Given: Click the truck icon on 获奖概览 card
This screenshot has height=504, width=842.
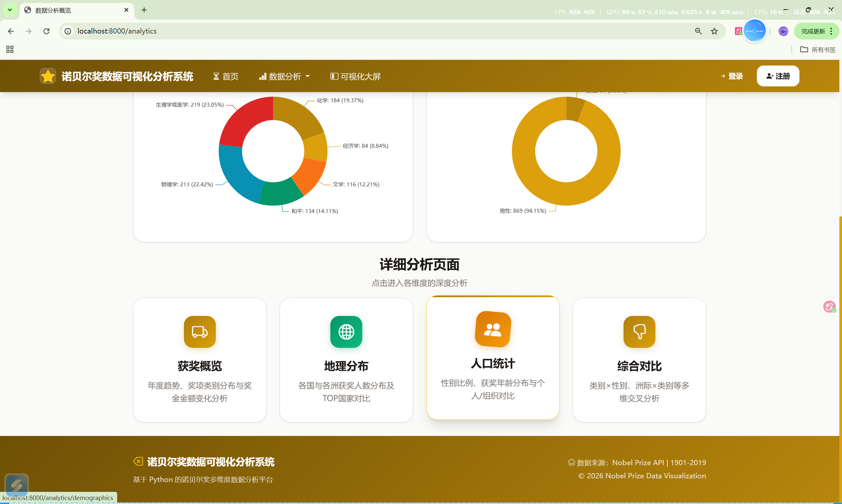Looking at the screenshot, I should pyautogui.click(x=199, y=331).
